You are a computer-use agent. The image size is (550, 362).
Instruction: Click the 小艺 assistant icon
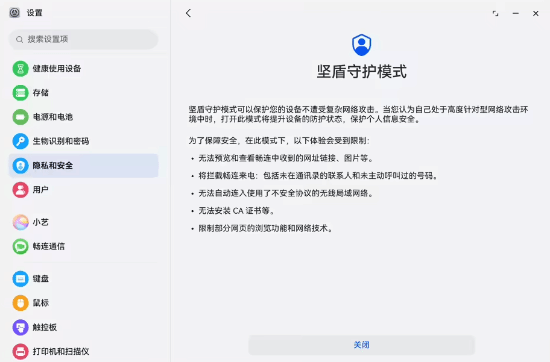point(20,222)
